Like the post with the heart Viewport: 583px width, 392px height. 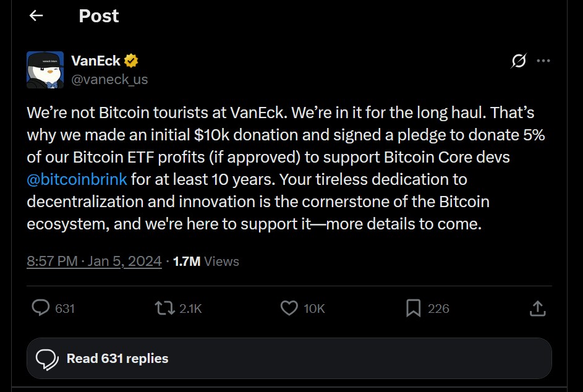pyautogui.click(x=289, y=308)
